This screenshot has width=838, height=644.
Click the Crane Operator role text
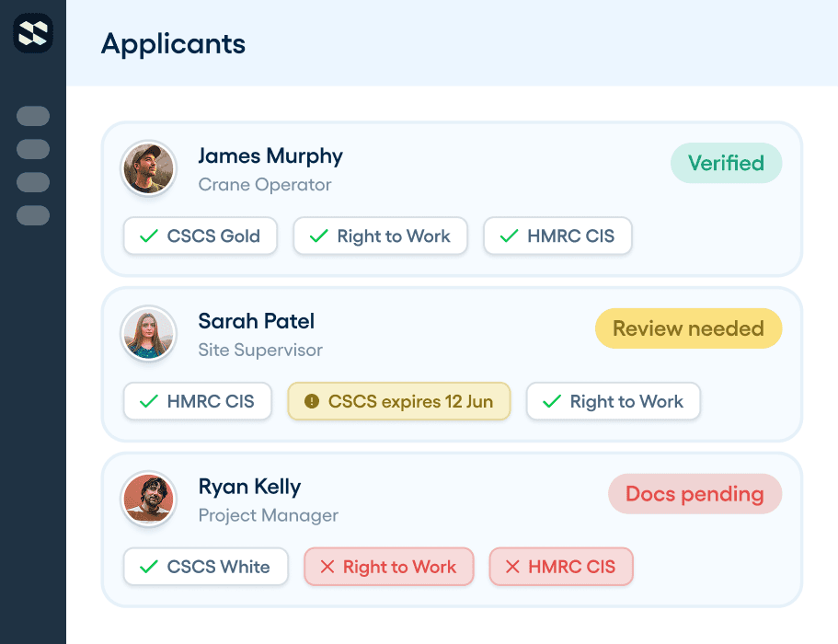265,185
